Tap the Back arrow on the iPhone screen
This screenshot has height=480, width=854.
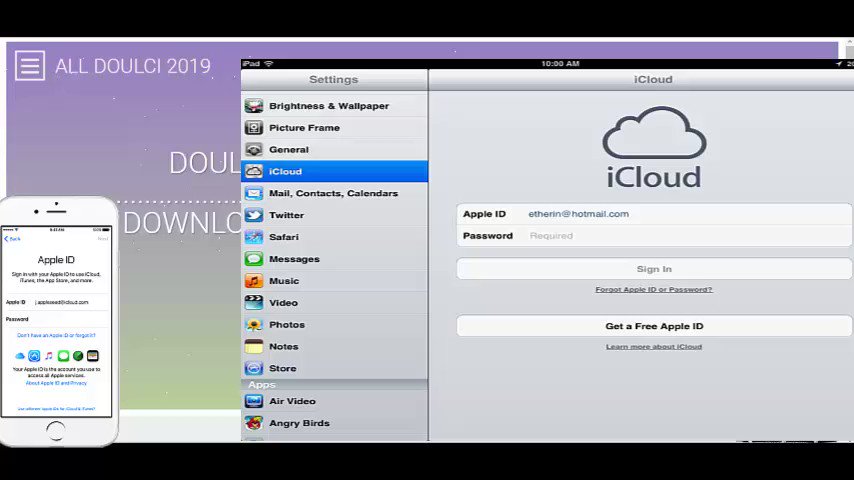(x=12, y=239)
